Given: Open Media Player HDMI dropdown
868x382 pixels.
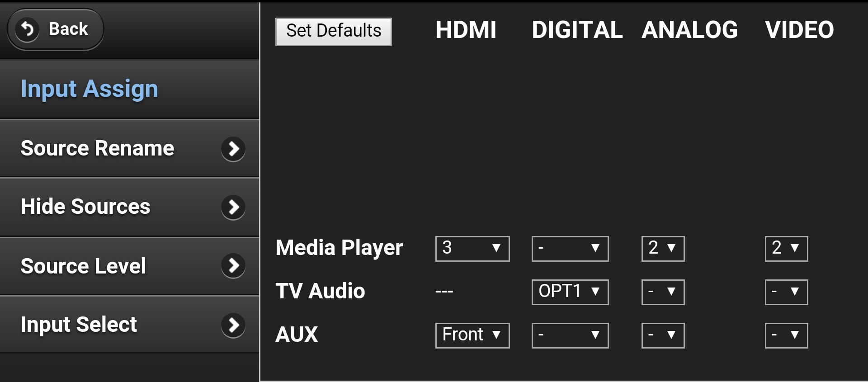Looking at the screenshot, I should tap(472, 249).
